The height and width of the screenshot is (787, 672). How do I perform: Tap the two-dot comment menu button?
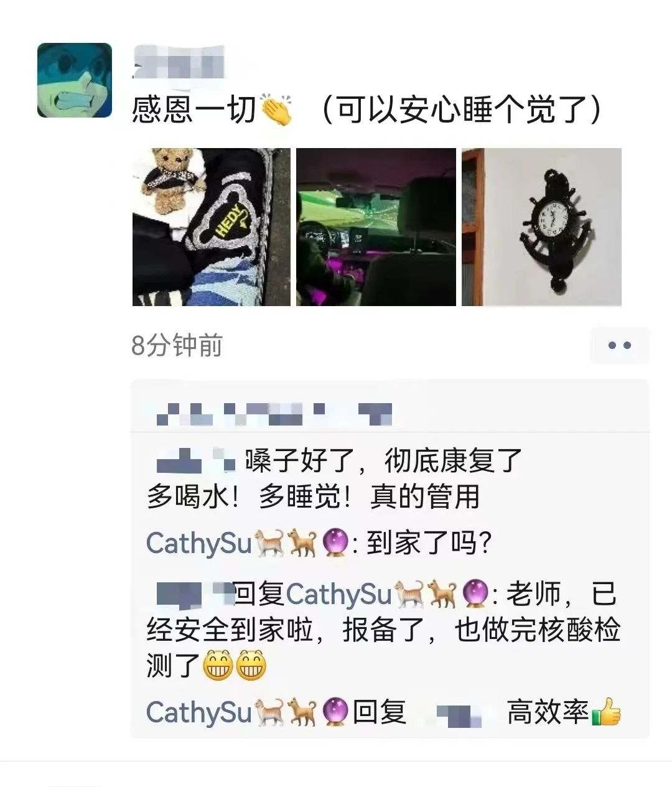619,345
